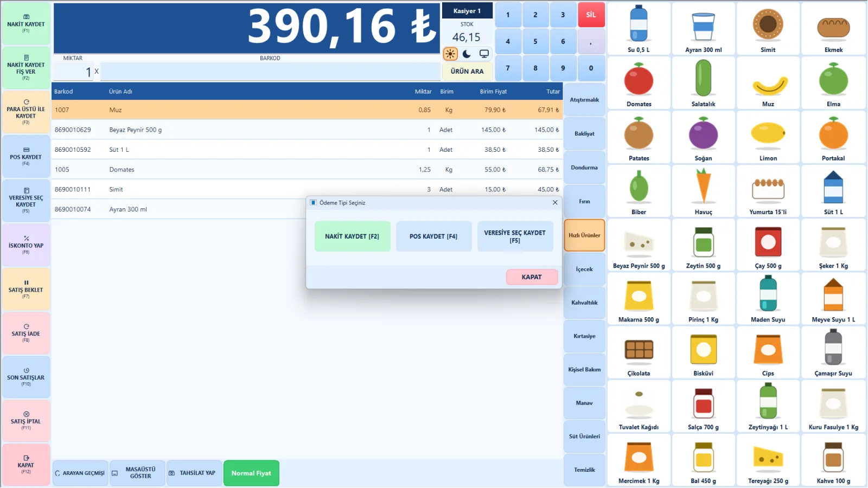Switch to the İçecek category
868x488 pixels.
pyautogui.click(x=584, y=269)
